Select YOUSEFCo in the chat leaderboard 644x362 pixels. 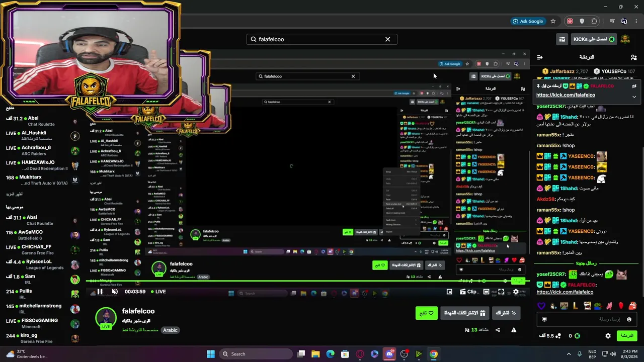[614, 71]
